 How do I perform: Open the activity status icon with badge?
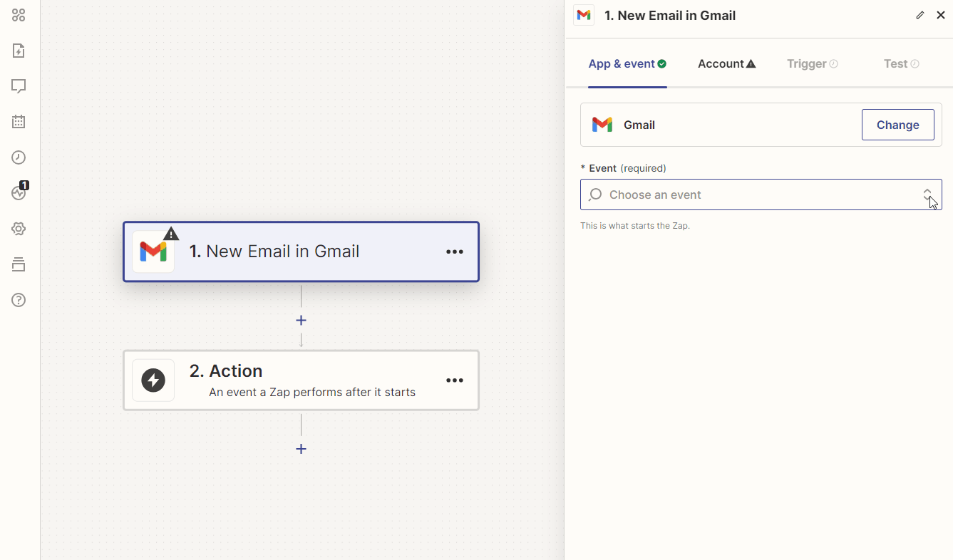19,192
